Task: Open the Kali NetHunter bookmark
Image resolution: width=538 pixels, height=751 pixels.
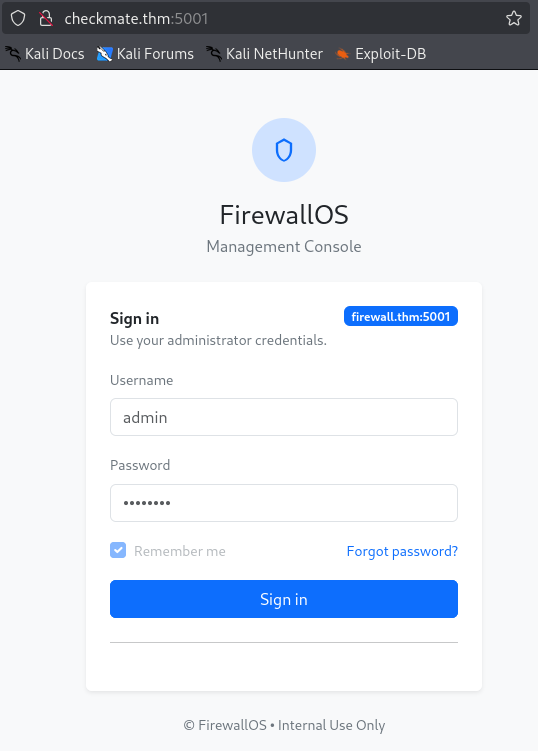Action: (x=264, y=54)
